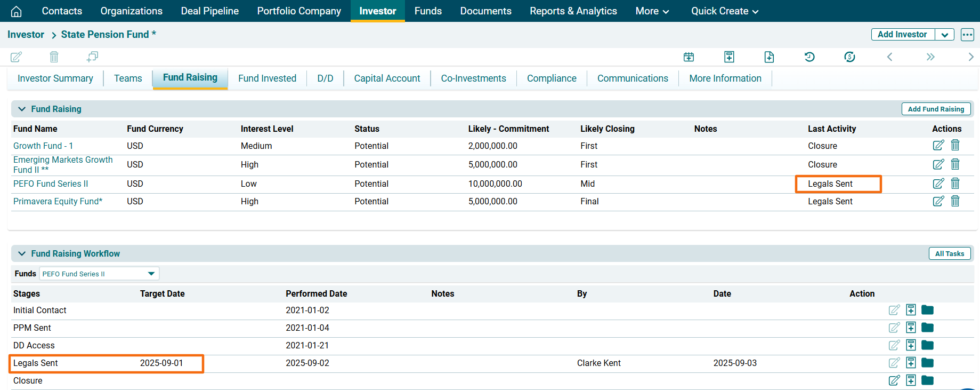
Task: Click the calendar icon in the toolbar
Action: tap(689, 57)
